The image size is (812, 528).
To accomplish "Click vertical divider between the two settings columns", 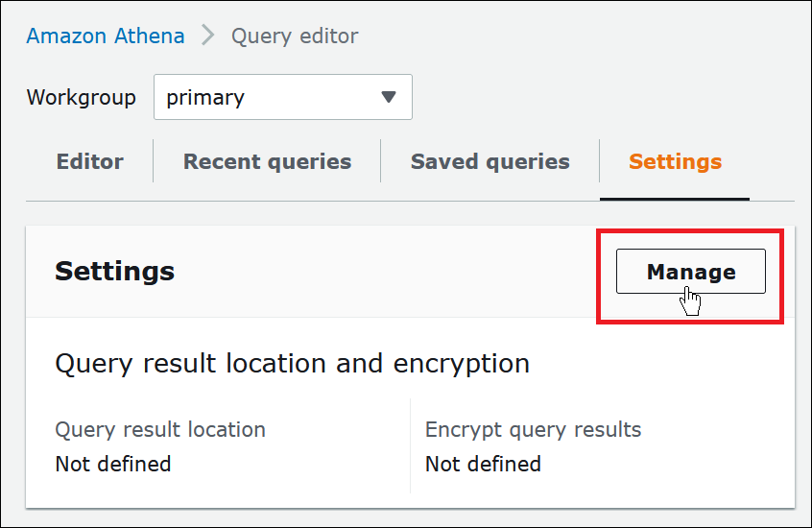I will [410, 446].
